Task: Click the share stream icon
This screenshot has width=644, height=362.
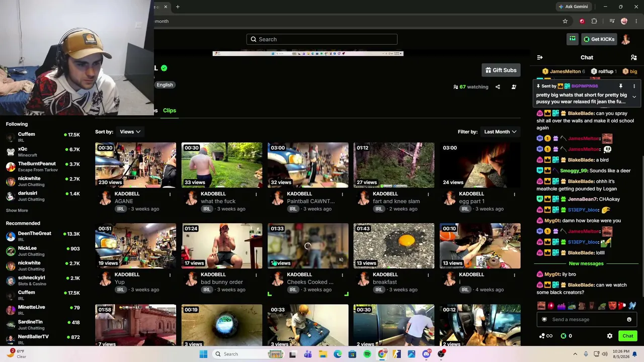Action: point(498,87)
